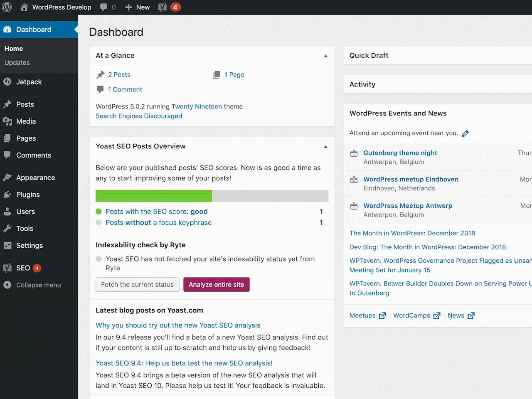Image resolution: width=532 pixels, height=399 pixels.
Task: Click the Media icon in sidebar
Action: [7, 121]
